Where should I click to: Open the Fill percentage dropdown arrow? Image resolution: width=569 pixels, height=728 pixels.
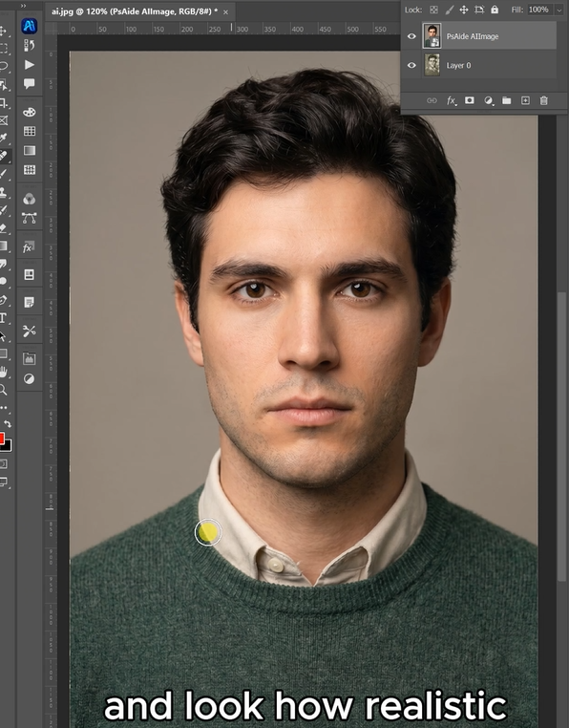pos(558,10)
